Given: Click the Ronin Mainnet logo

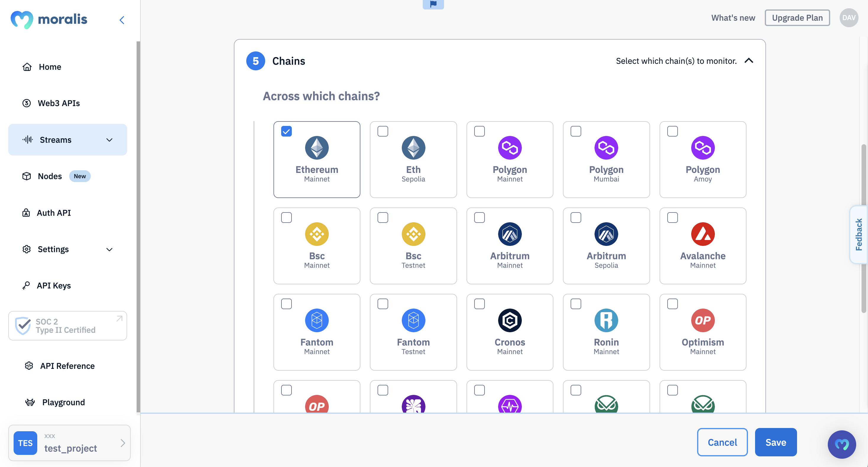Looking at the screenshot, I should [606, 320].
